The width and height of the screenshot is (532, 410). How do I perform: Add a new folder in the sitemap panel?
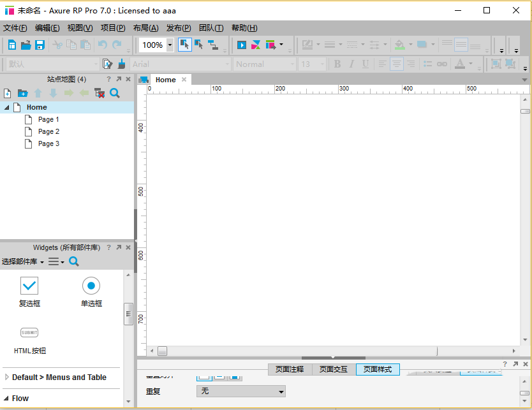[22, 92]
